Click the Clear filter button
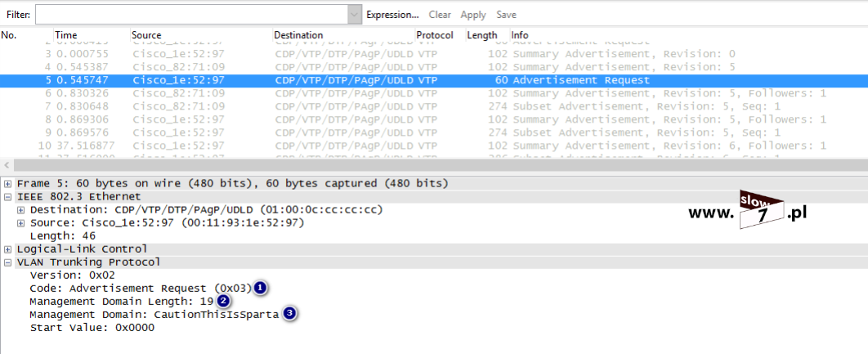This screenshot has width=868, height=354. [440, 15]
